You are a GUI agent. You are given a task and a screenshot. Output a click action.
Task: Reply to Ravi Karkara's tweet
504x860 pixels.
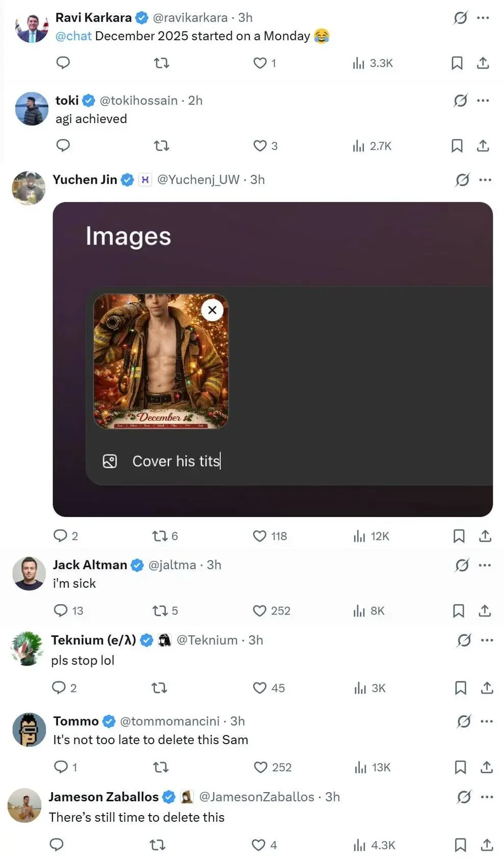(x=63, y=63)
